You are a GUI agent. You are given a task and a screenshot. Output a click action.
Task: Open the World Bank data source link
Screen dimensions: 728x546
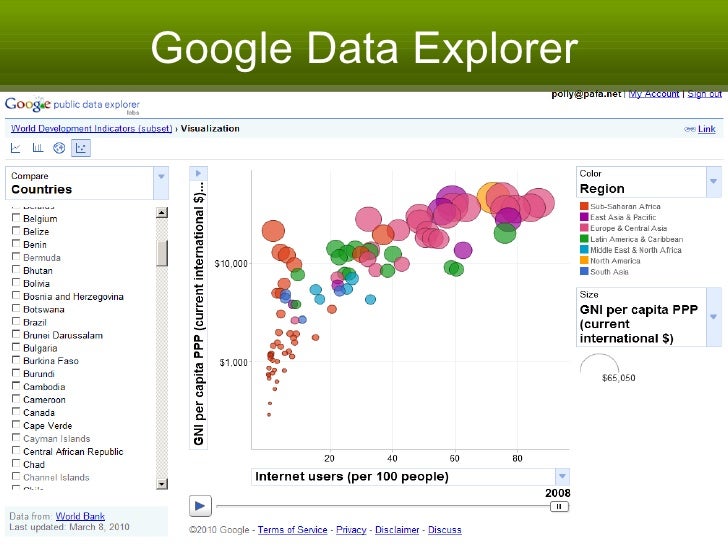coord(80,516)
